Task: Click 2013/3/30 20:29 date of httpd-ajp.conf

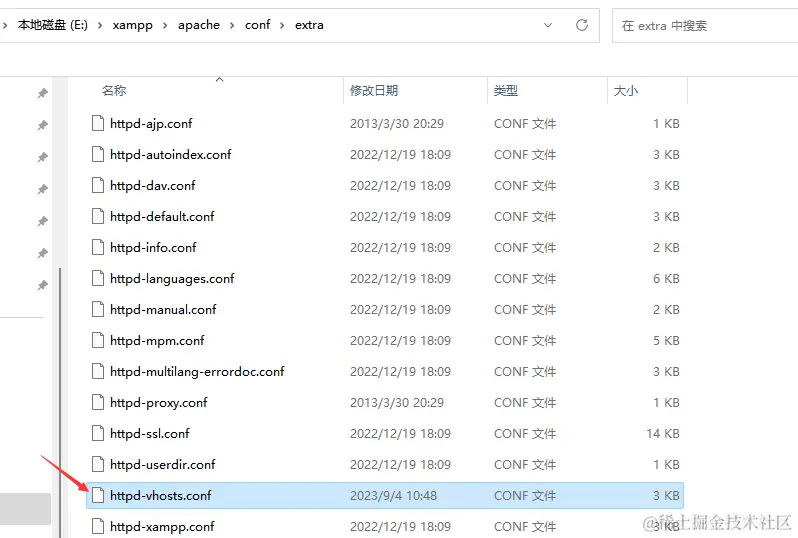Action: pos(397,123)
